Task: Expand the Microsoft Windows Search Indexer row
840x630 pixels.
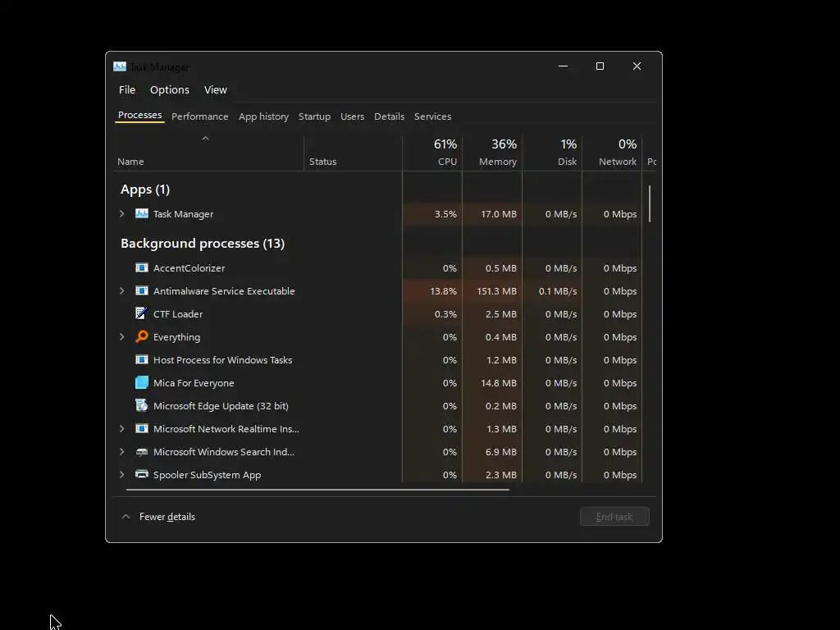Action: point(122,452)
